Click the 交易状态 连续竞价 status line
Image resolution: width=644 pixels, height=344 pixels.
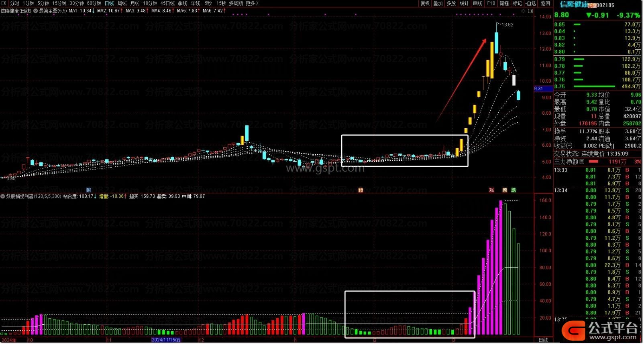(x=591, y=154)
